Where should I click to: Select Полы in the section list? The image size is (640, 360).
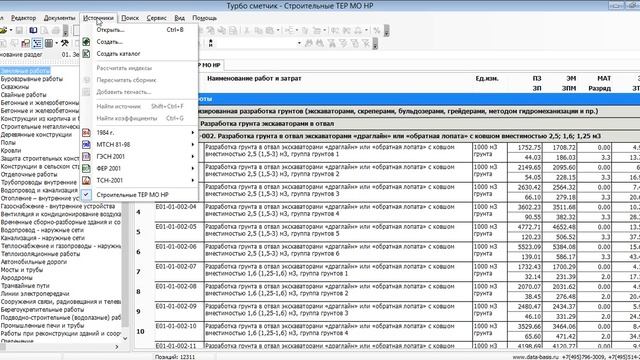[8, 142]
